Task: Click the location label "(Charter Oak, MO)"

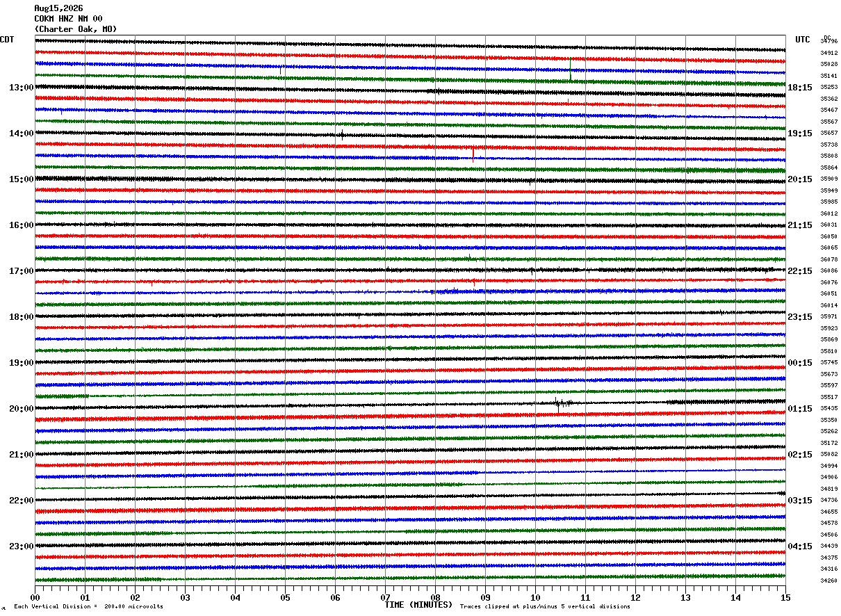Action: (x=76, y=29)
